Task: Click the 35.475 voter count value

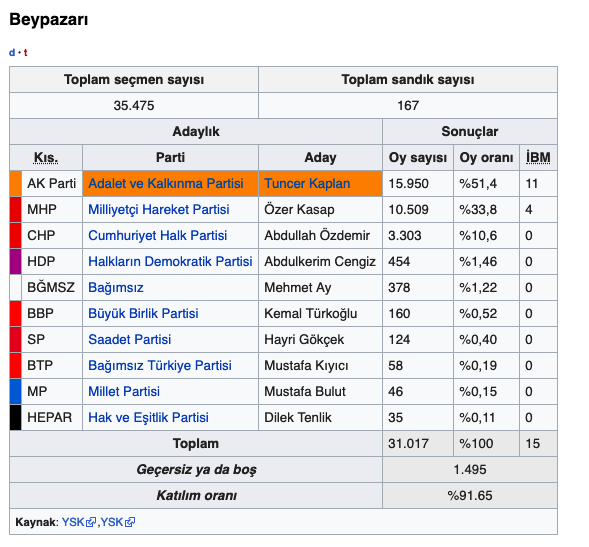Action: point(134,106)
